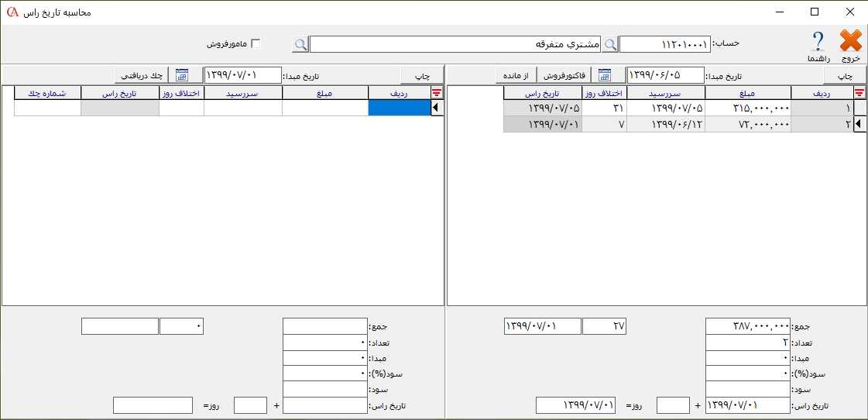Toggle the مامورفروش checkbox
The height and width of the screenshot is (420, 868).
pyautogui.click(x=256, y=44)
